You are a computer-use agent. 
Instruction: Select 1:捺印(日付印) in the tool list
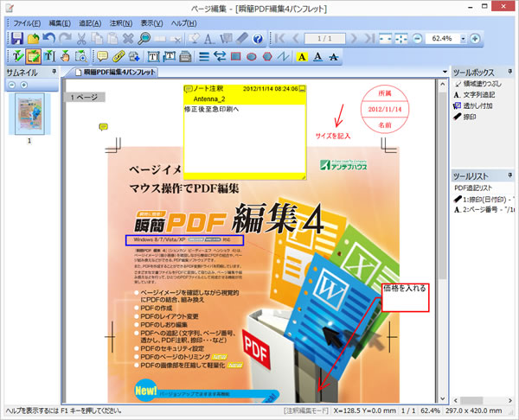pos(484,200)
